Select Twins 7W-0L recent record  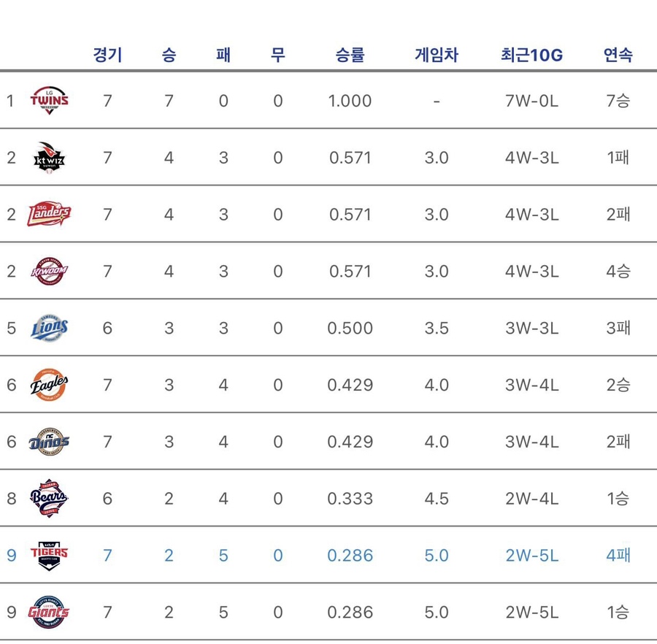click(531, 101)
